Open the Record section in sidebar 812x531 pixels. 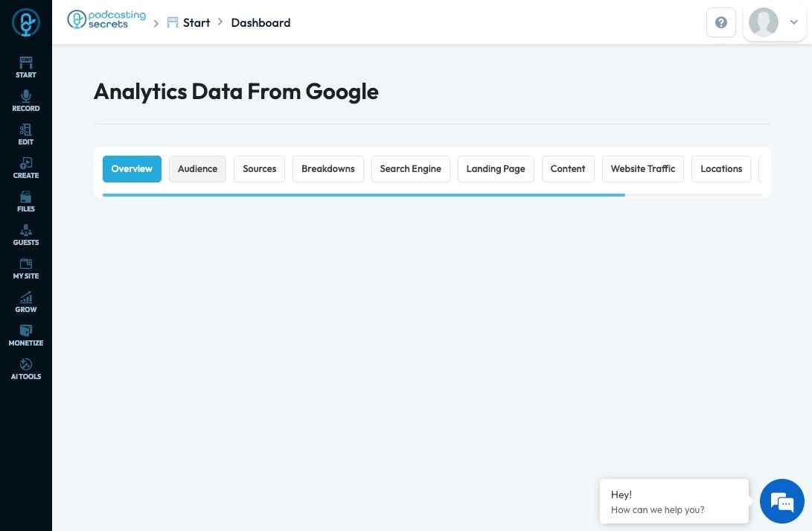(26, 101)
